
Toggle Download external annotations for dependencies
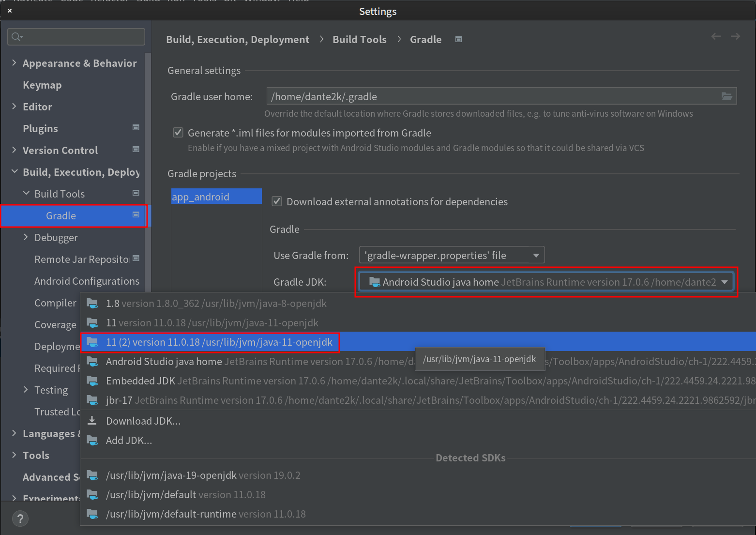[277, 201]
